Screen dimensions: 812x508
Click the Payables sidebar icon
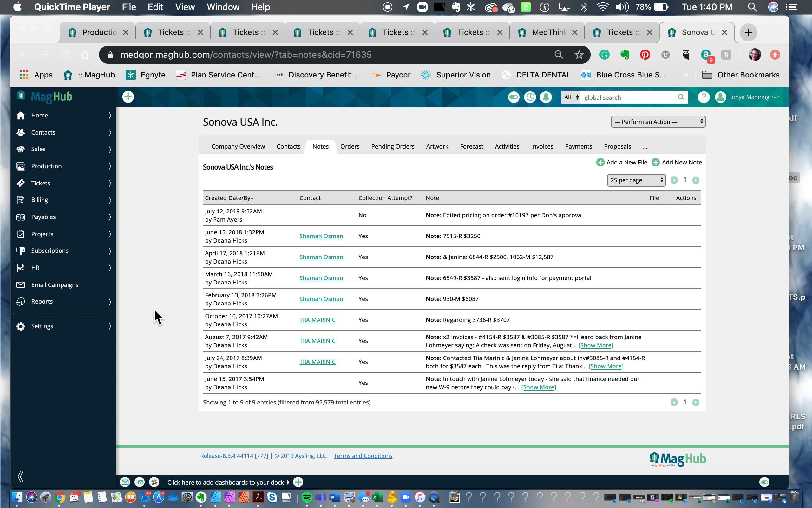(x=21, y=217)
